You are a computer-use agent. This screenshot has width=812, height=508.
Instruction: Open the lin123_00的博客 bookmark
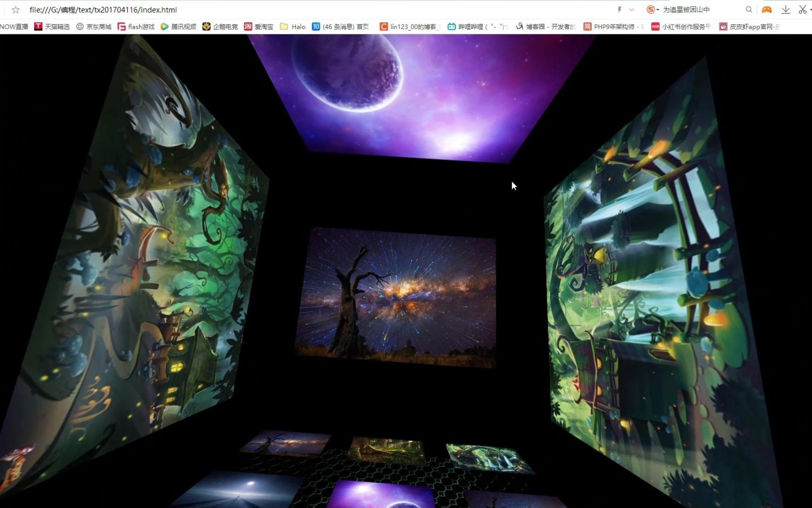coord(409,27)
